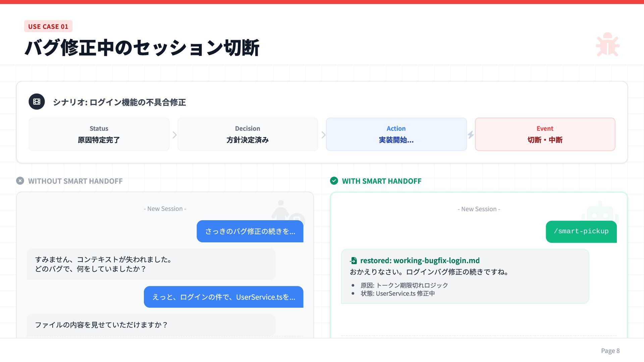Image resolution: width=644 pixels, height=362 pixels.
Task: Click gray X icon beside WITHOUT SMART HANDOFF
Action: point(20,181)
